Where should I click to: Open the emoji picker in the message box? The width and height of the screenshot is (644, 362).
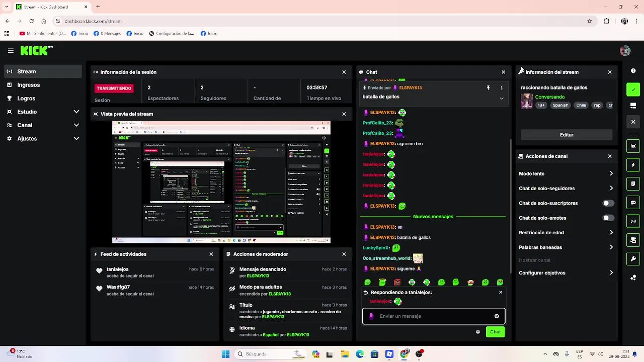pyautogui.click(x=497, y=316)
